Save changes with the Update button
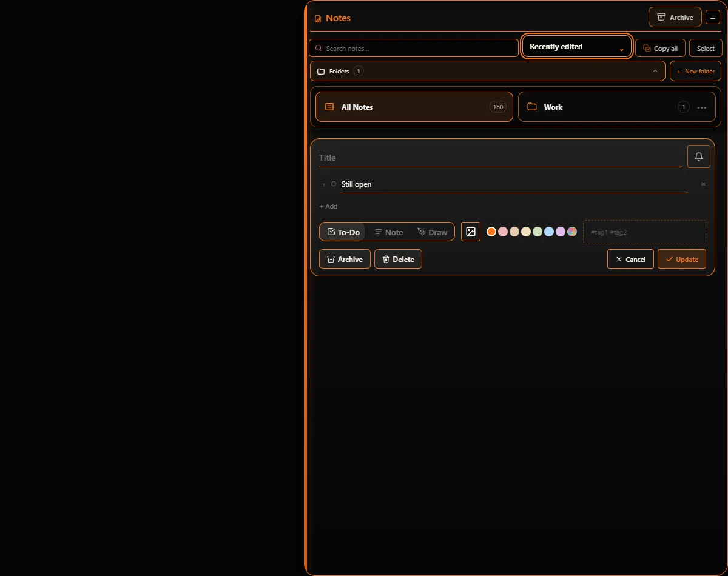The height and width of the screenshot is (576, 728). (682, 259)
